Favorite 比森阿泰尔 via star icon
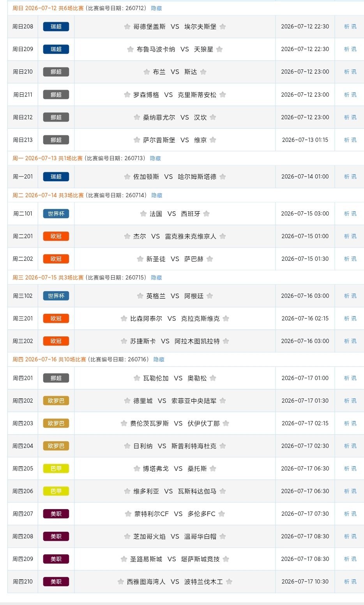364x605 pixels. pyautogui.click(x=124, y=318)
